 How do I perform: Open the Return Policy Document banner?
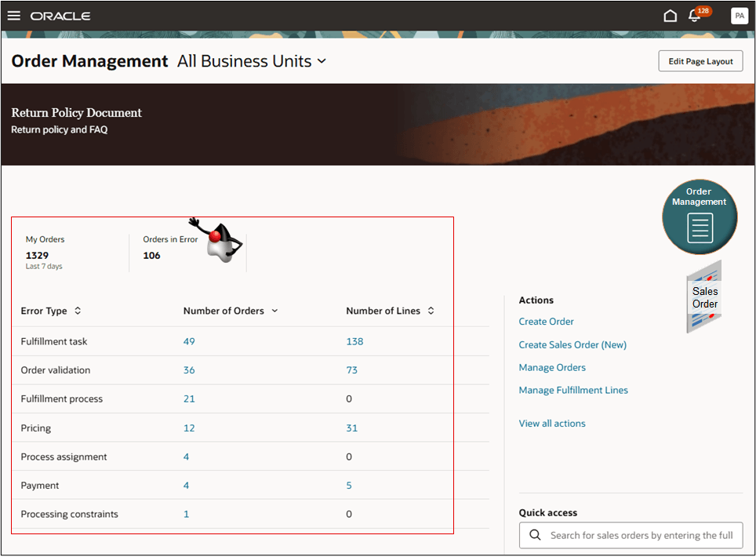(x=76, y=113)
